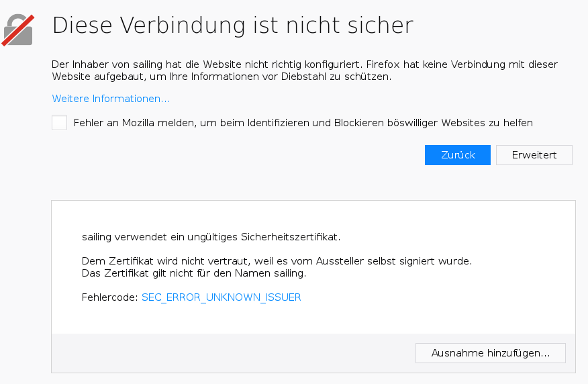Click the Ausnahme hinzufügen… button
The height and width of the screenshot is (384, 588).
click(x=491, y=353)
